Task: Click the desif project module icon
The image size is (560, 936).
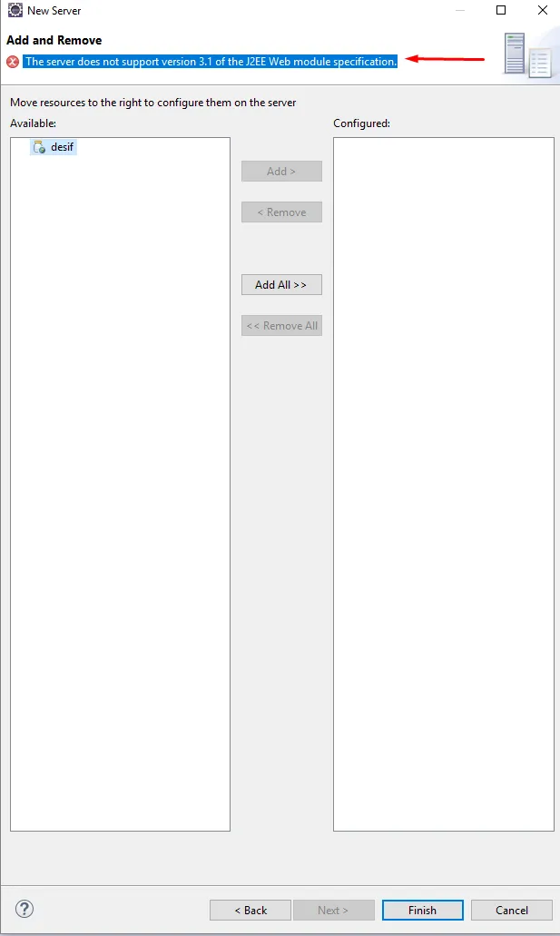Action: (x=39, y=147)
